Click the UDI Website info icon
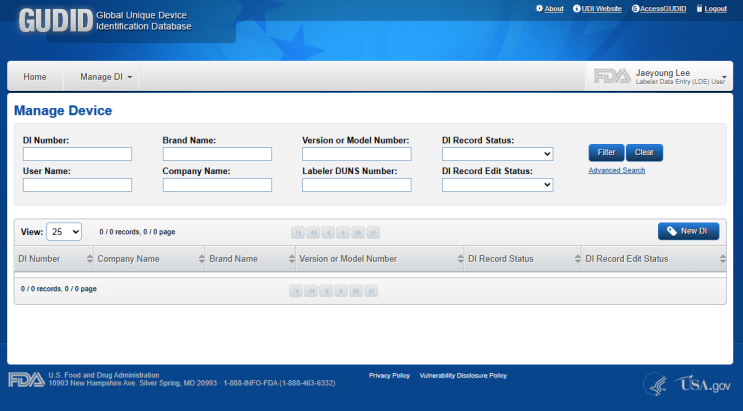 tap(575, 8)
